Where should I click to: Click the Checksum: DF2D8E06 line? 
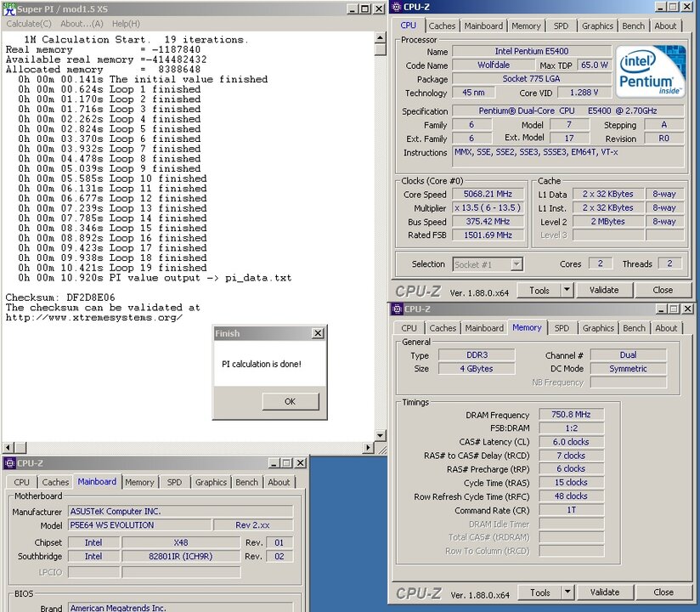60,297
